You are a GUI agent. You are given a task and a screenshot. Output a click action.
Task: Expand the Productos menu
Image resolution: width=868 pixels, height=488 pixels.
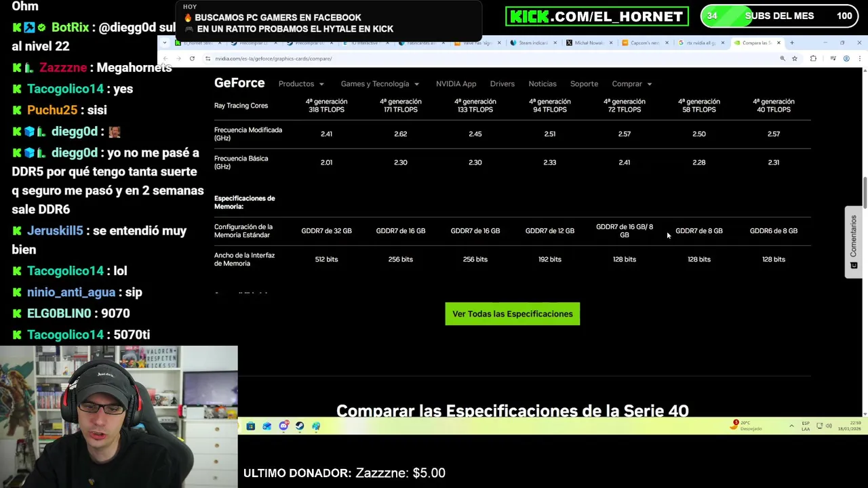(x=301, y=84)
